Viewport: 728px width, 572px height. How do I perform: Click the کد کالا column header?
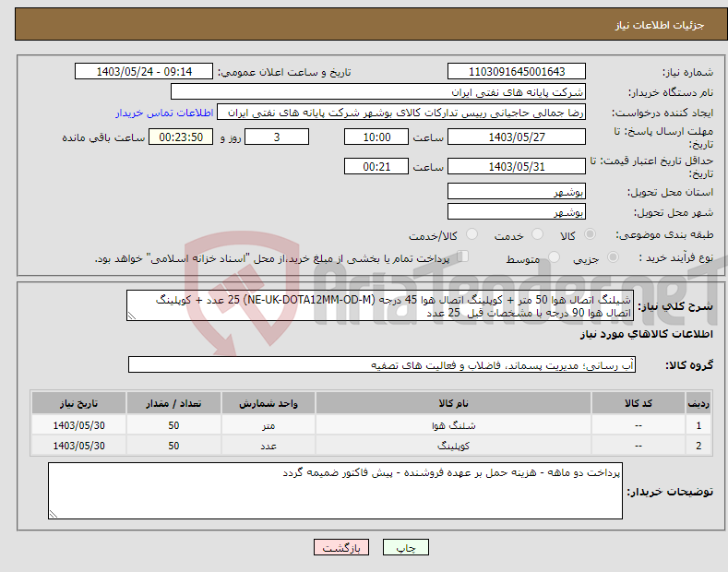(638, 403)
